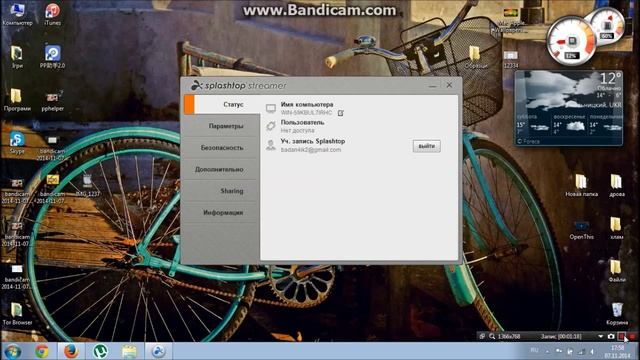Screen dimensions: 640x360
Task: Launch the OpenThis desktop shortcut
Action: tap(581, 229)
